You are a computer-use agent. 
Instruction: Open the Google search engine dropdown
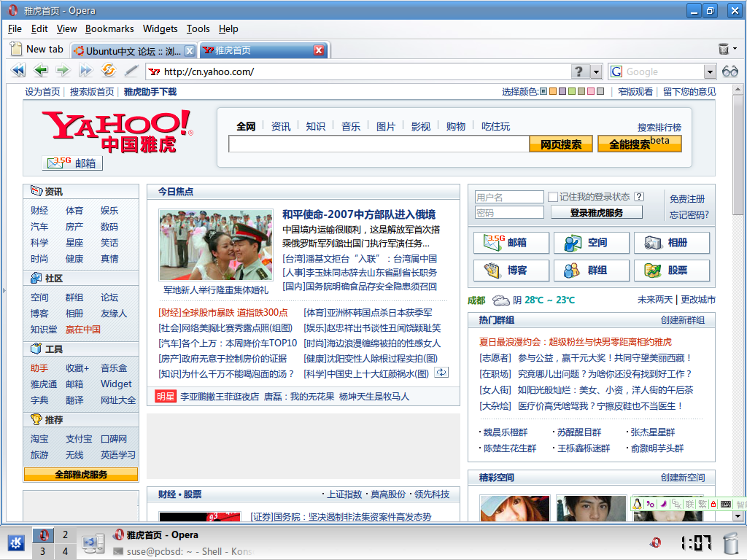[710, 71]
